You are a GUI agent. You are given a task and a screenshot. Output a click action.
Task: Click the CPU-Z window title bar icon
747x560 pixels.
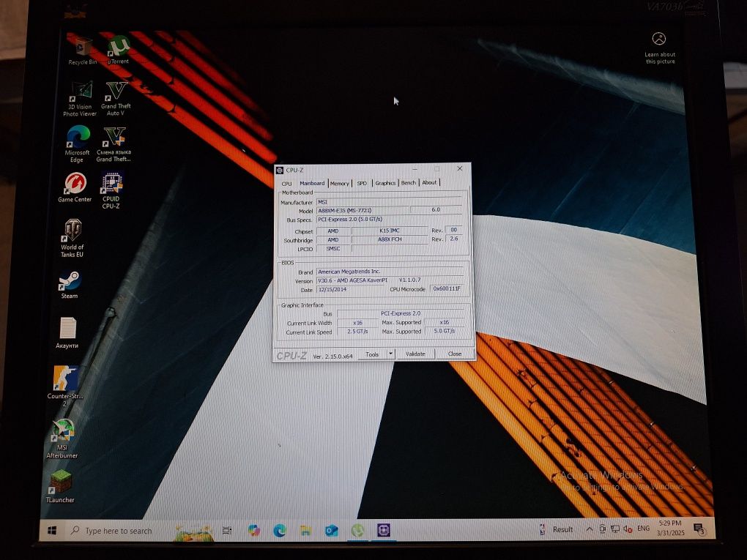[x=280, y=171]
